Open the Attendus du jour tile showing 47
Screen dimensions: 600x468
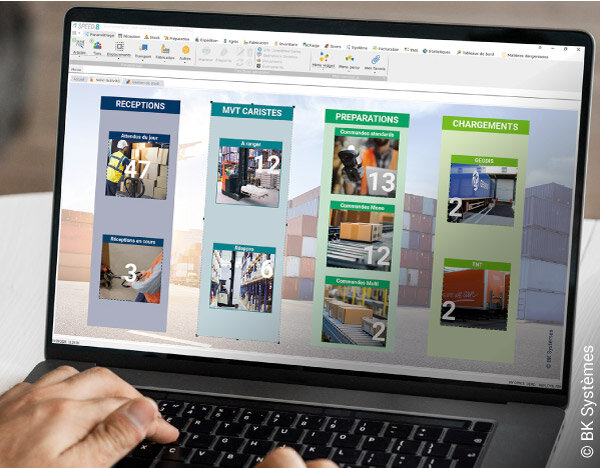[x=138, y=165]
